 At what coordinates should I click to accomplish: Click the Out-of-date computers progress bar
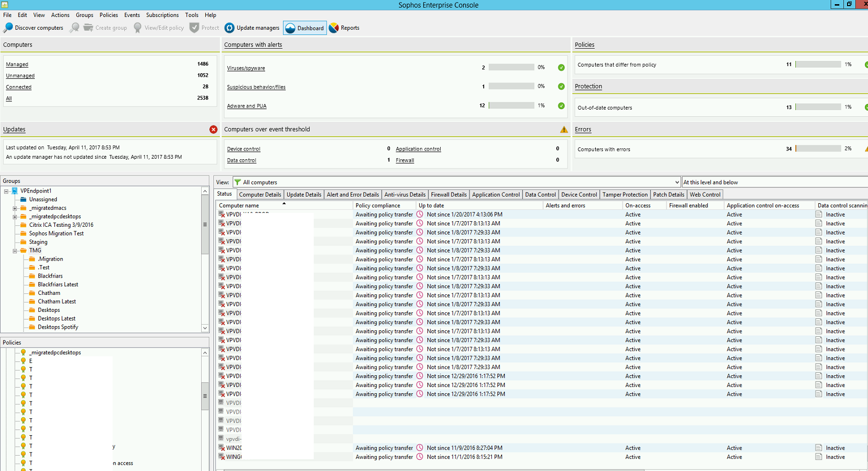(818, 107)
